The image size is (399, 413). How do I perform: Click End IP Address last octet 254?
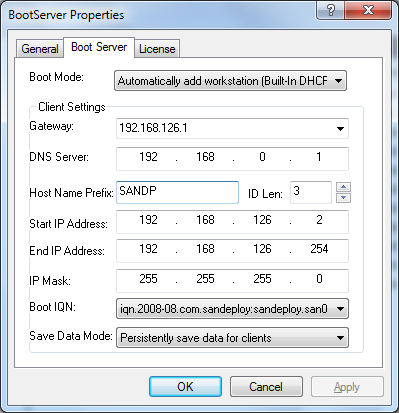(319, 249)
